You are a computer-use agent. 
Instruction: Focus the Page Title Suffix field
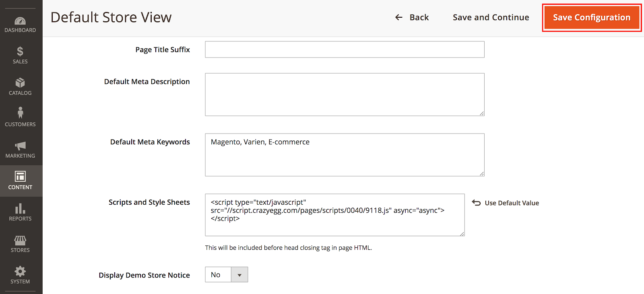pyautogui.click(x=345, y=49)
